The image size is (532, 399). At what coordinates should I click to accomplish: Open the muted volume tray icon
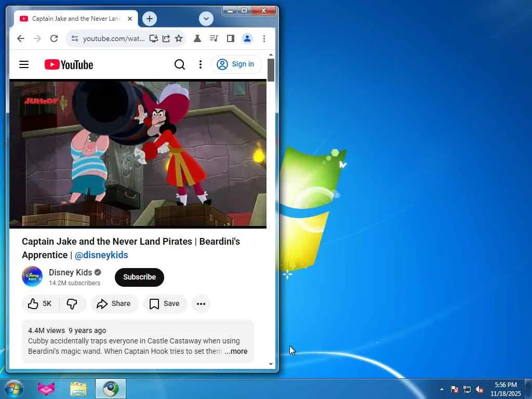pyautogui.click(x=480, y=389)
